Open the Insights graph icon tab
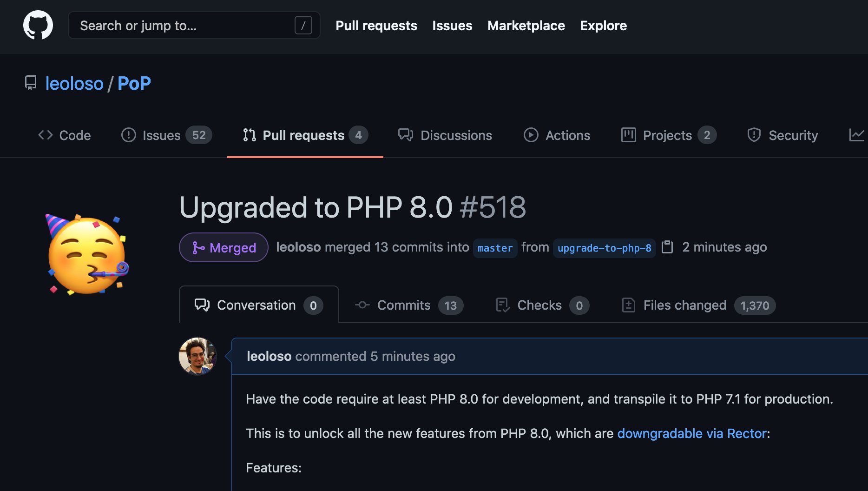The image size is (868, 491). tap(856, 135)
